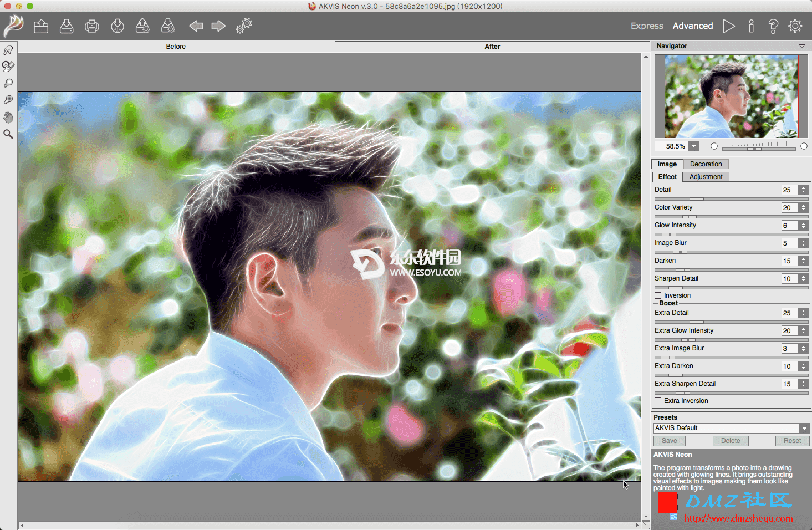
Task: Select the Zoom magnifier tool
Action: pos(8,134)
